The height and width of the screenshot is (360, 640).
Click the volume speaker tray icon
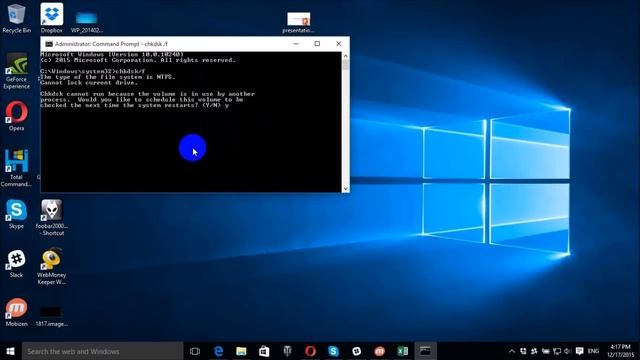567,351
